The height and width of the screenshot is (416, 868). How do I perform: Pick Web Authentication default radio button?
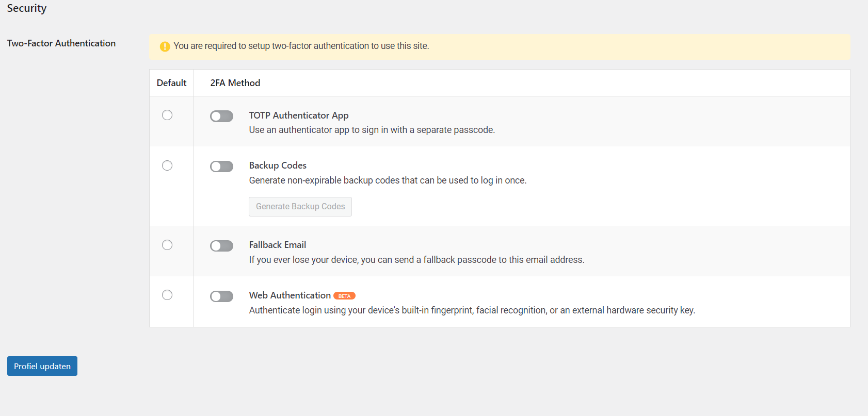point(167,295)
